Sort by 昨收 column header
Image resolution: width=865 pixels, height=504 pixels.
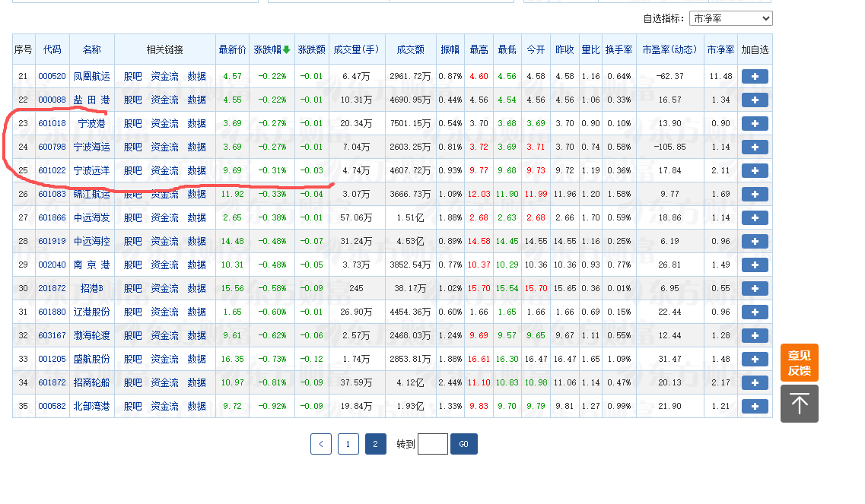[564, 49]
